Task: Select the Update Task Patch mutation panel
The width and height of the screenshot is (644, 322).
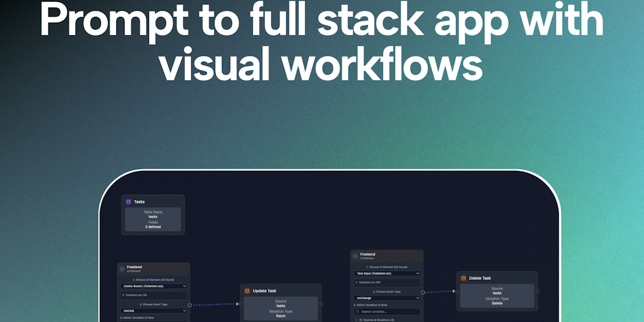Action: 280,308
